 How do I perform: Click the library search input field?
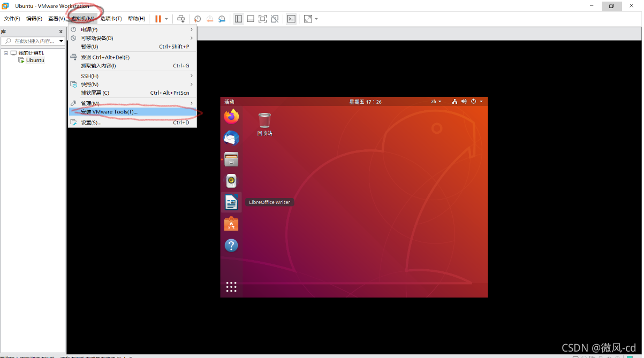tap(33, 41)
